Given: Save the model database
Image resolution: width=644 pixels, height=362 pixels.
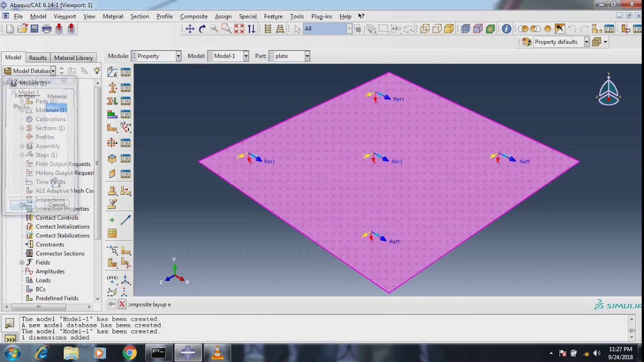Looking at the screenshot, I should 34,29.
